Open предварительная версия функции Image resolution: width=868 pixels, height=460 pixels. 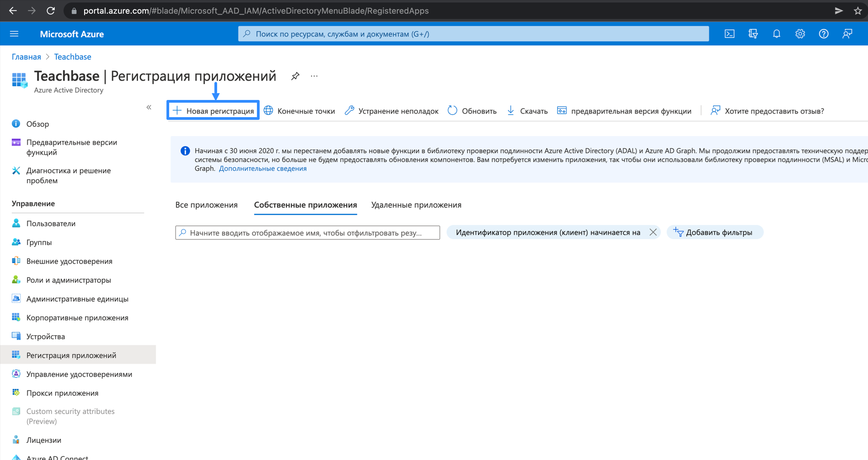click(624, 111)
